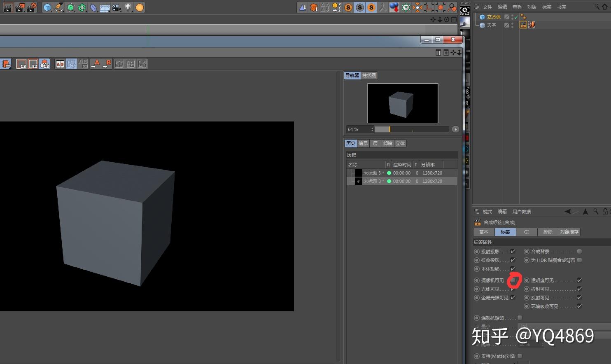Uncheck the 投射投影 checkbox

(x=513, y=252)
